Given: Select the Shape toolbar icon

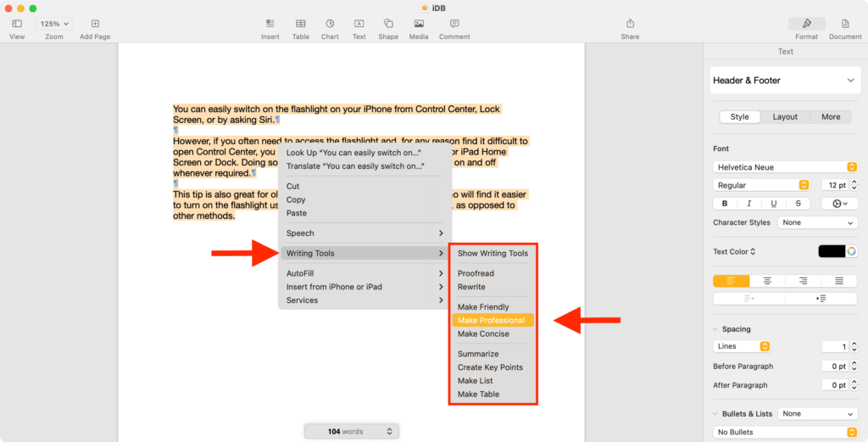Looking at the screenshot, I should [388, 24].
